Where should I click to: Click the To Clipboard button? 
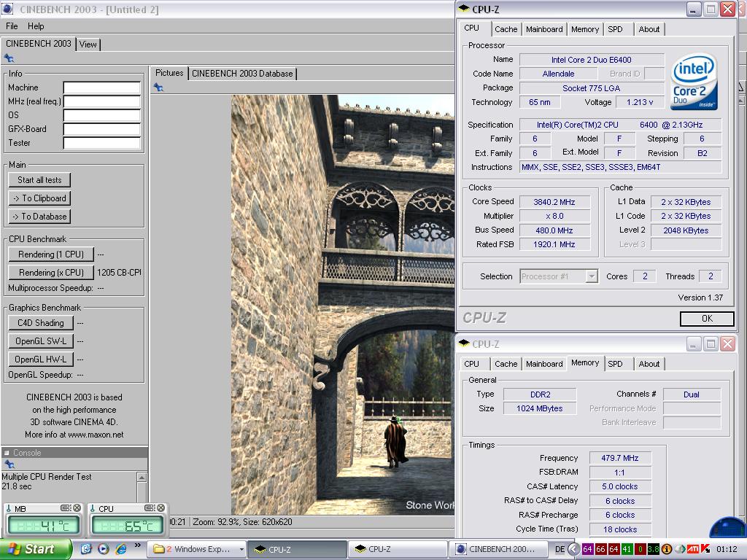[39, 198]
